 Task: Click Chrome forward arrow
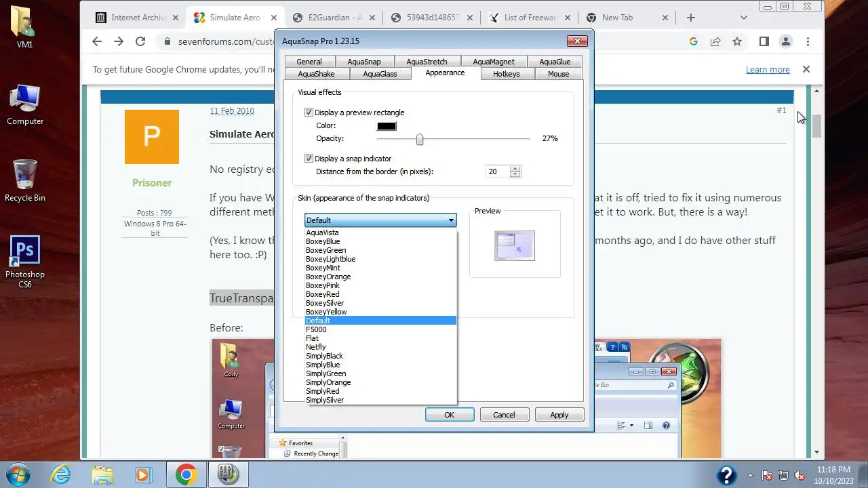119,41
